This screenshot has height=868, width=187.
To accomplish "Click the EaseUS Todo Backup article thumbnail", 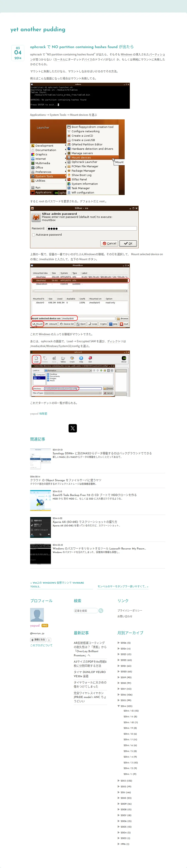I will tap(41, 500).
